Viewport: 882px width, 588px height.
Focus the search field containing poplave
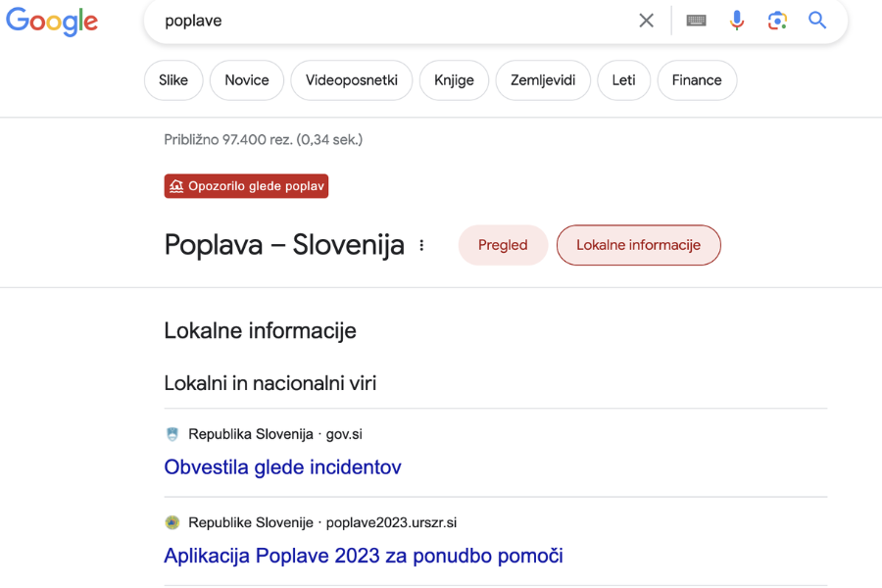pyautogui.click(x=392, y=21)
